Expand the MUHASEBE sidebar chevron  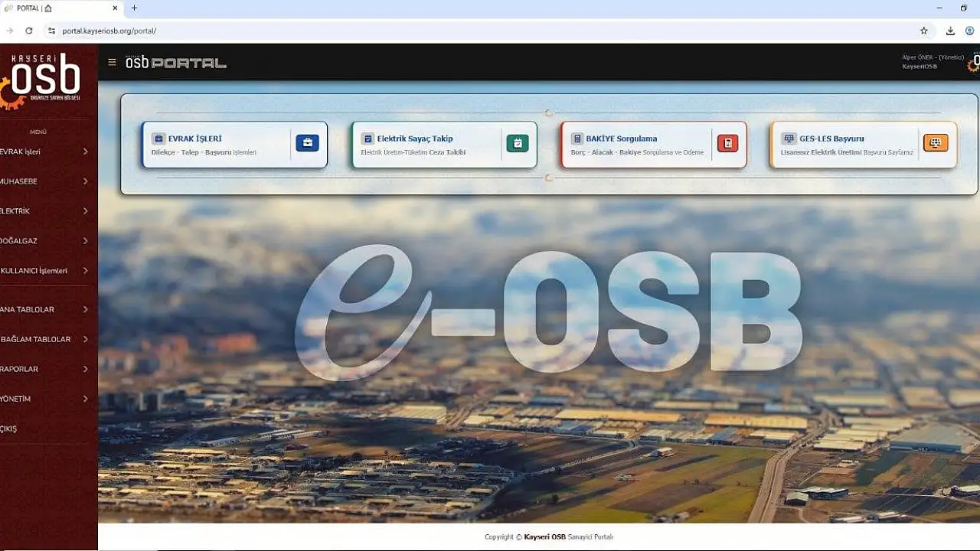(x=85, y=181)
